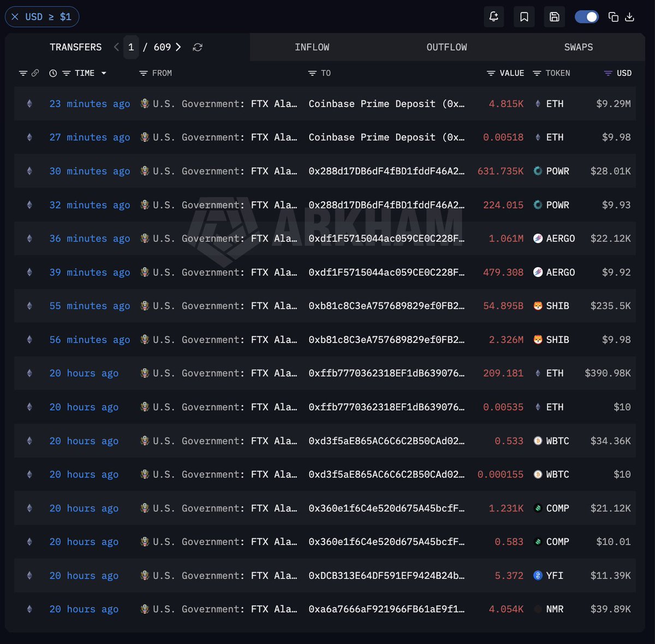This screenshot has width=655, height=644.
Task: Click the SHIB token icon in $235.5K row
Action: 538,306
